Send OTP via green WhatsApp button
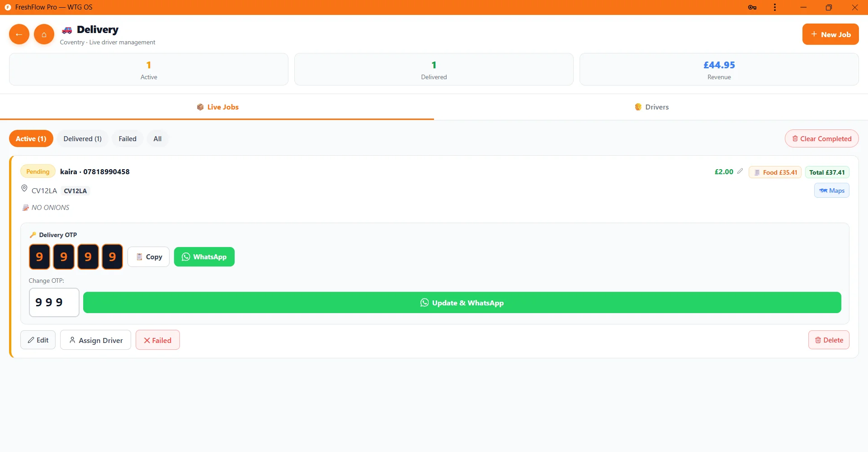The height and width of the screenshot is (452, 868). point(204,257)
